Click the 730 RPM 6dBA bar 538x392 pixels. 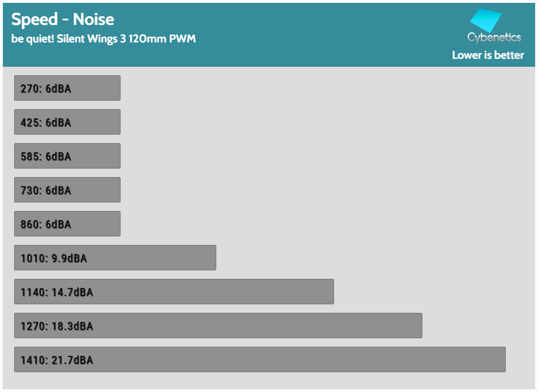67,190
